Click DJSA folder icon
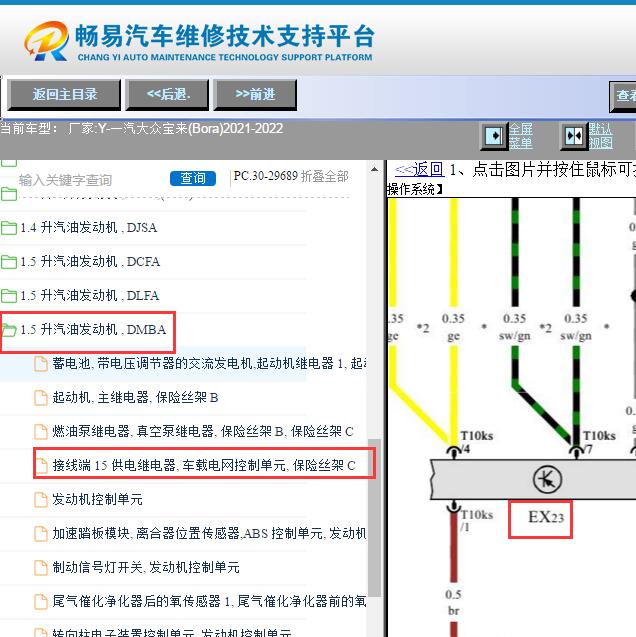The width and height of the screenshot is (636, 637). pos(9,228)
